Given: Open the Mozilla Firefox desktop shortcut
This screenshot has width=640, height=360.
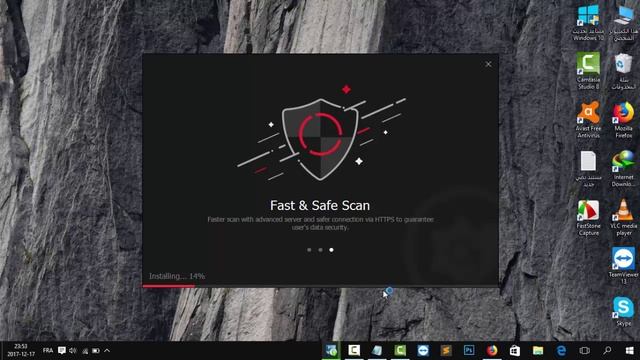Looking at the screenshot, I should [624, 120].
